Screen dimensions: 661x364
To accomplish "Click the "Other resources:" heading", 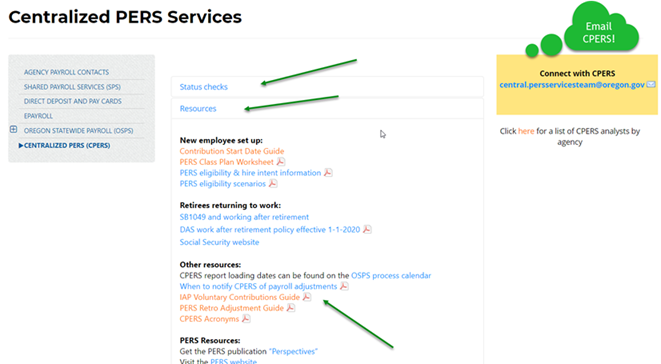I will click(210, 265).
